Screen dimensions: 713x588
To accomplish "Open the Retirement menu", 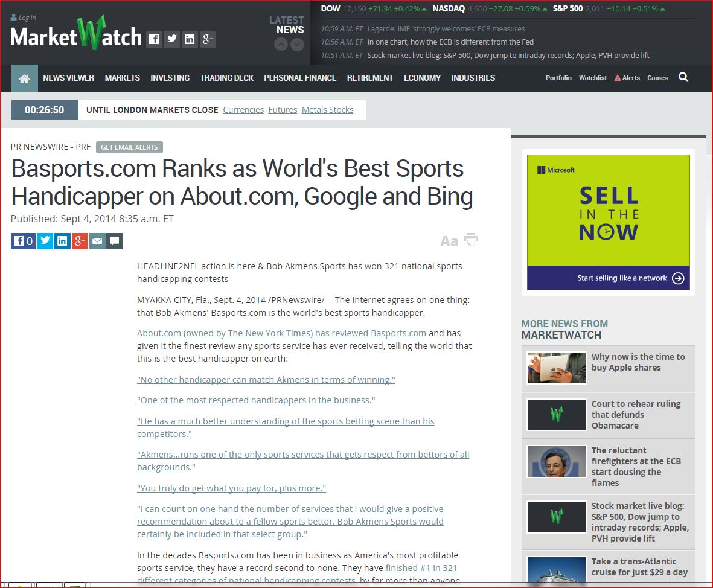I will point(370,78).
